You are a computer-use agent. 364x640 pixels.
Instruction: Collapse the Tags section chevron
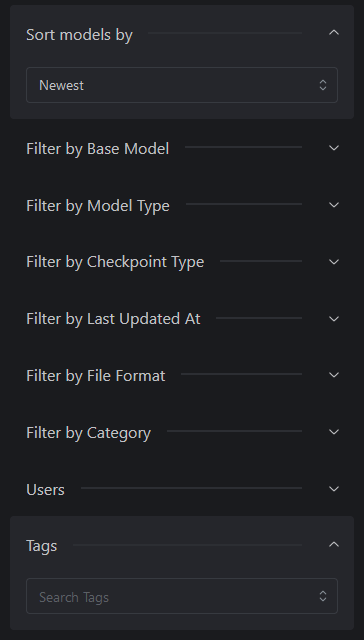click(x=334, y=544)
